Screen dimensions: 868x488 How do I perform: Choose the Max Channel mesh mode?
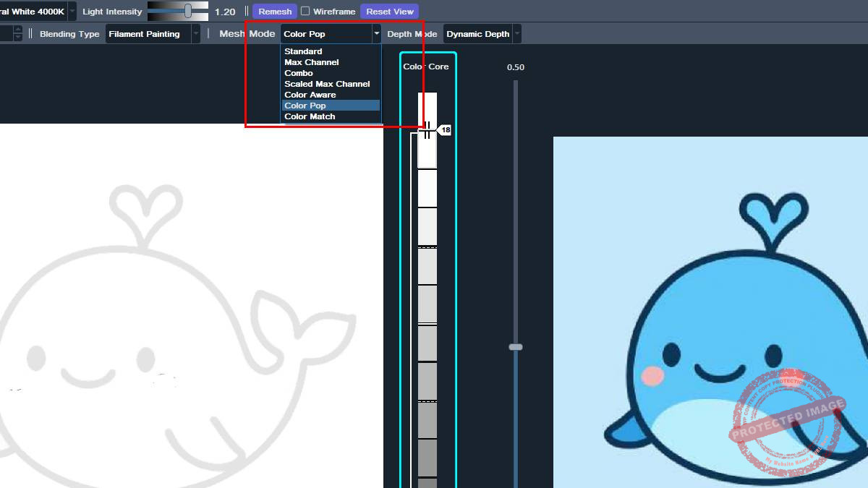311,62
